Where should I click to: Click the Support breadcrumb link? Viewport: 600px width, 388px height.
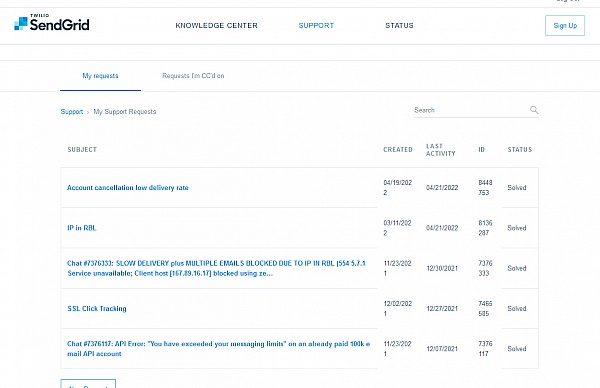click(72, 112)
